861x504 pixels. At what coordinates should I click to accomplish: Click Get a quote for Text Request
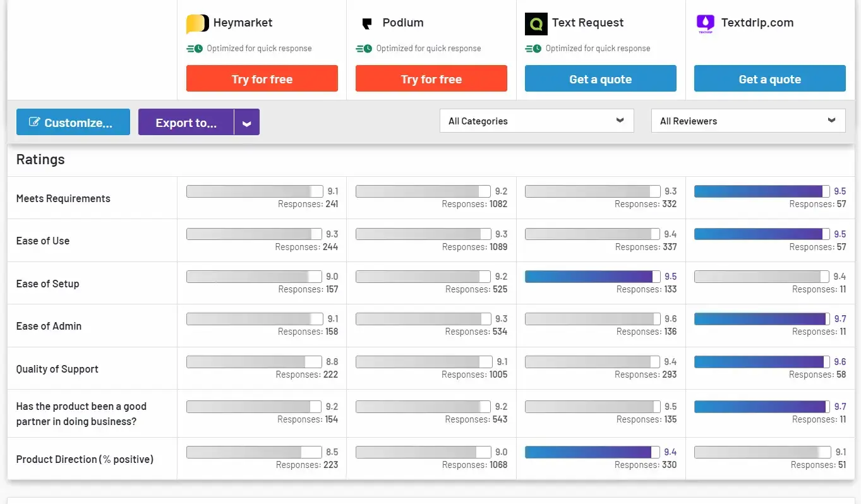(x=600, y=78)
